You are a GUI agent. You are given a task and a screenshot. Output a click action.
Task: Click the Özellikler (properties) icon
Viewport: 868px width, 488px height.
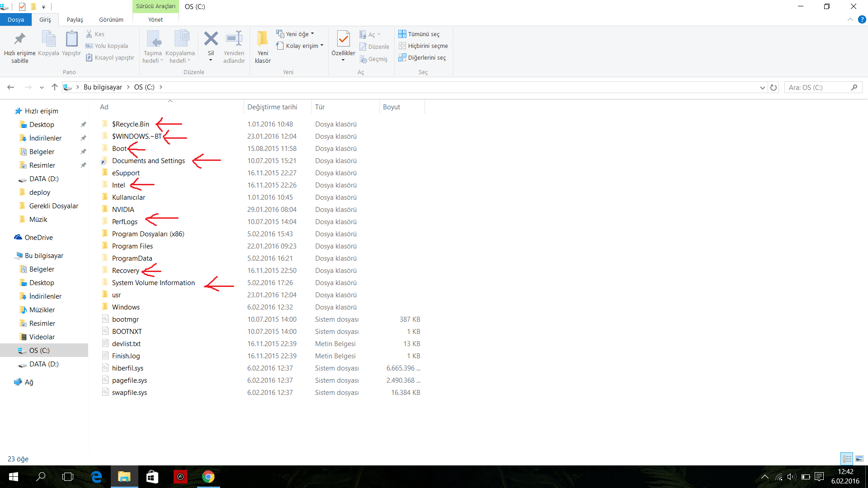(x=343, y=39)
